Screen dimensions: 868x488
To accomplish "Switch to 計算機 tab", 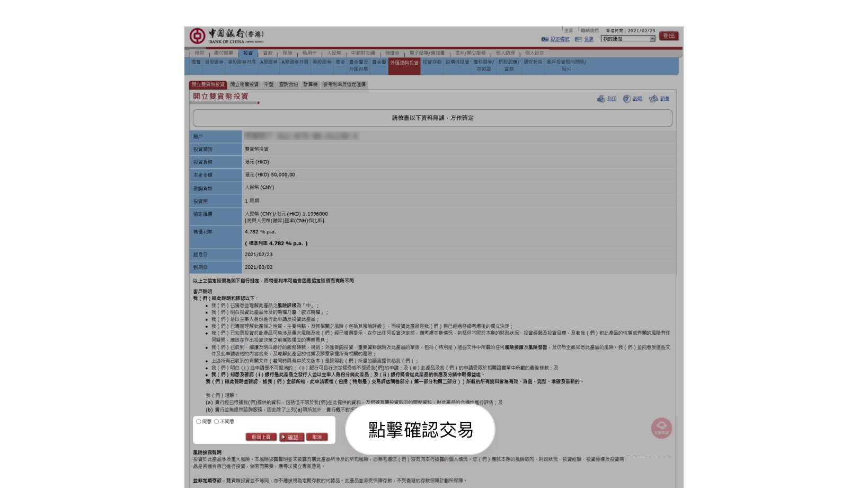I will click(x=311, y=84).
